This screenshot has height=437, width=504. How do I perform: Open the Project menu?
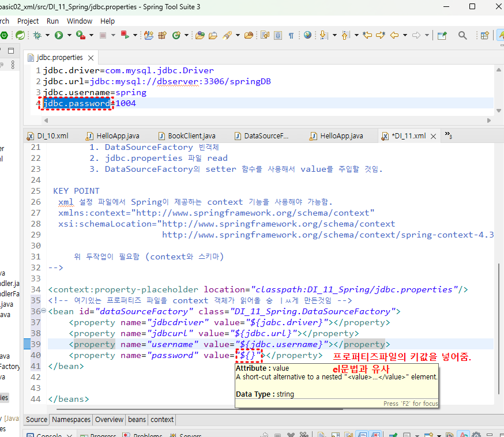pyautogui.click(x=28, y=21)
